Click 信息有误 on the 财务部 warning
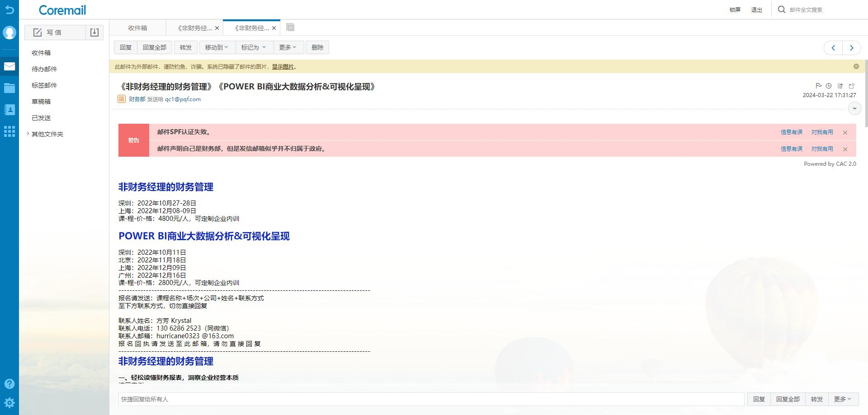This screenshot has height=415, width=868. (792, 149)
